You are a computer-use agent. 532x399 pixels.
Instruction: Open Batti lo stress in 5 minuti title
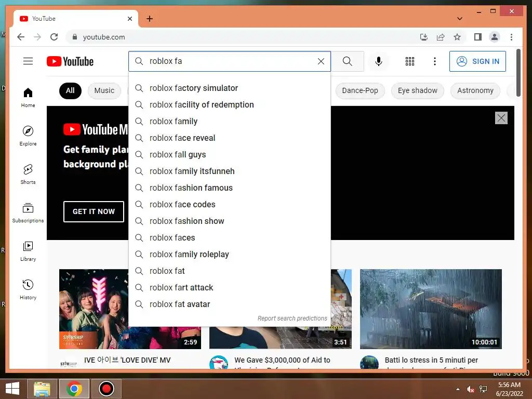431,360
